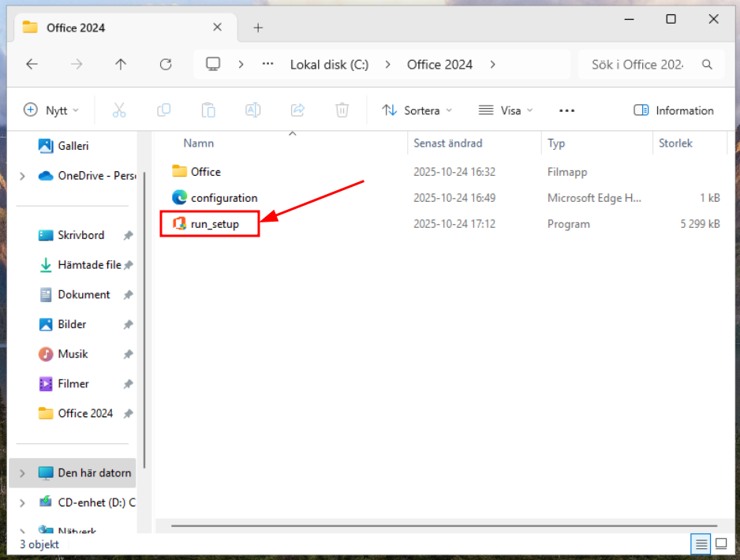
Task: Click the Delete trash can icon
Action: [x=342, y=110]
